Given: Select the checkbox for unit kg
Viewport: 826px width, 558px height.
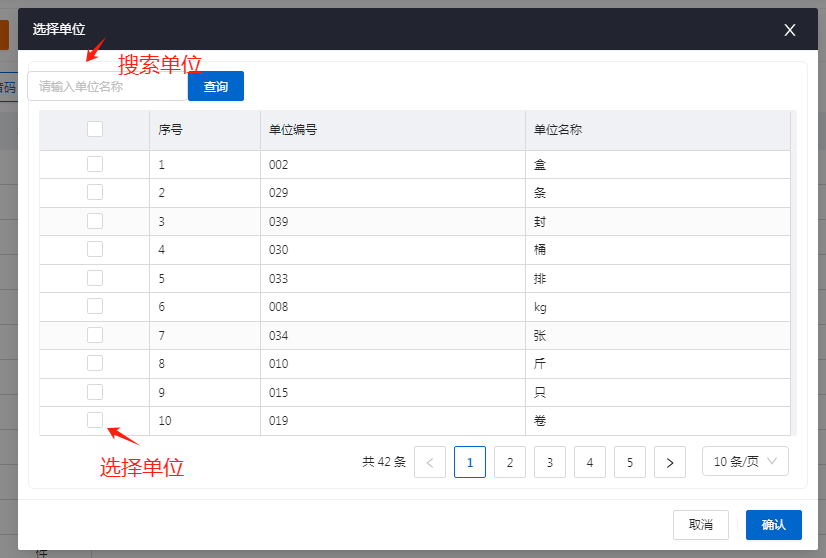Looking at the screenshot, I should pyautogui.click(x=95, y=306).
